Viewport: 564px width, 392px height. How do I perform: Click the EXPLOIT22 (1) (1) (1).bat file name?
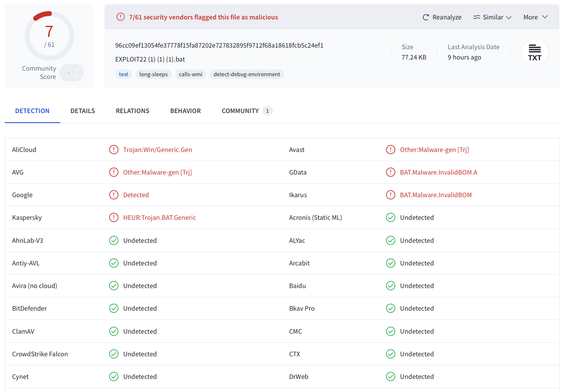(150, 59)
